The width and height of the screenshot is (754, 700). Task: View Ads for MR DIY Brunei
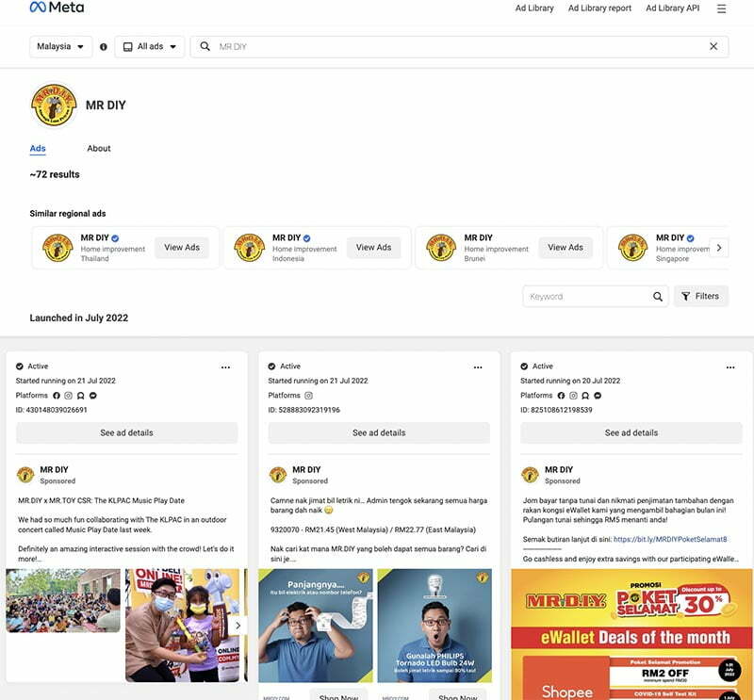point(565,248)
